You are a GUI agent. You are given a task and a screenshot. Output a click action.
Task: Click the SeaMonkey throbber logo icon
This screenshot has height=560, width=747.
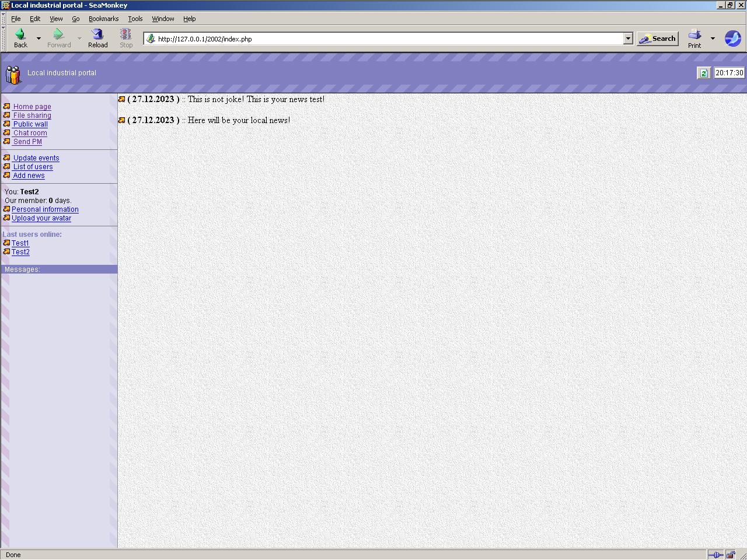pyautogui.click(x=732, y=38)
